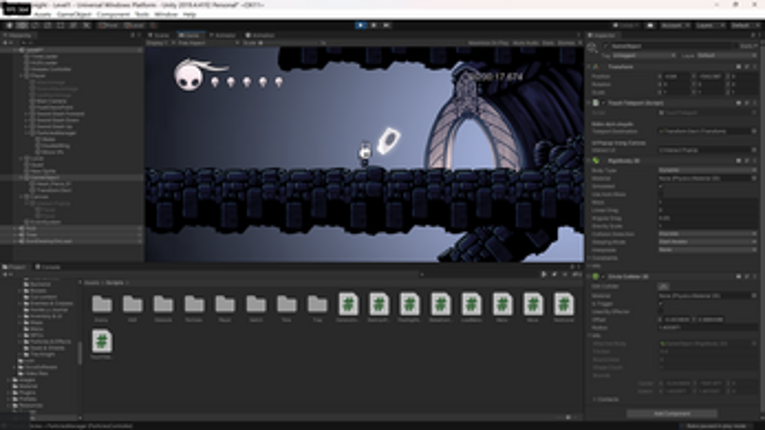Viewport: 765px width, 430px height.
Task: Open the Tag dropdown in Inspector
Action: [644, 56]
